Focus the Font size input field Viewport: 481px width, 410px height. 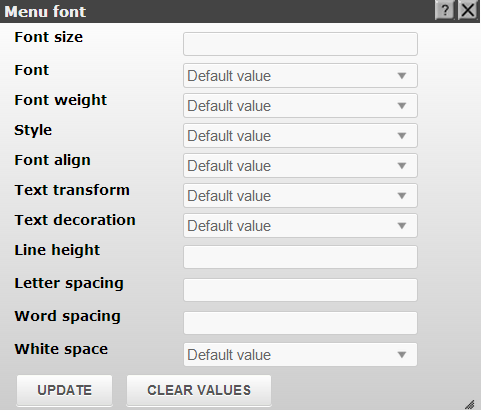[x=300, y=44]
